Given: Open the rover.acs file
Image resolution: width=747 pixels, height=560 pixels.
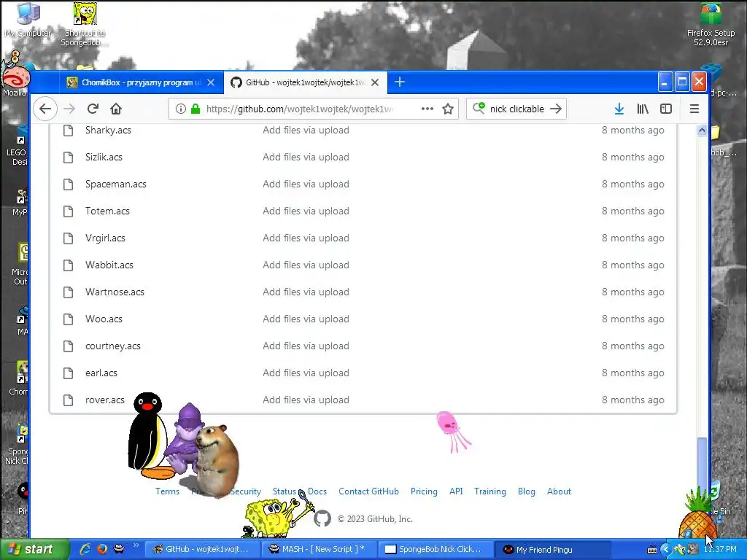Looking at the screenshot, I should click(105, 400).
